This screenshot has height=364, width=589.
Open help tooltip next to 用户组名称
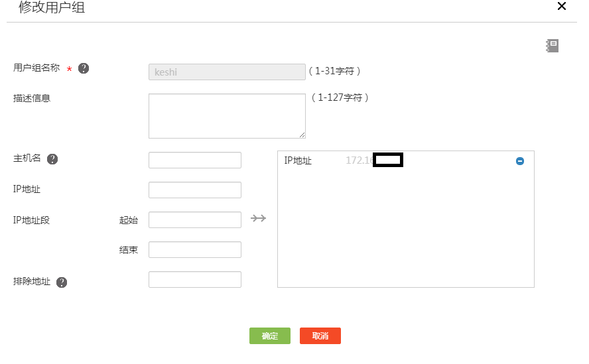pos(84,68)
